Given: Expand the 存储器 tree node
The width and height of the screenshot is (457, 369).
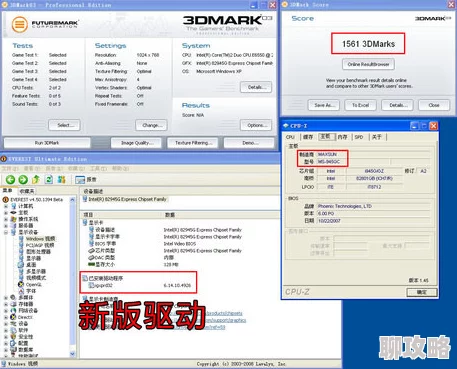Looking at the screenshot, I should click(6, 304).
